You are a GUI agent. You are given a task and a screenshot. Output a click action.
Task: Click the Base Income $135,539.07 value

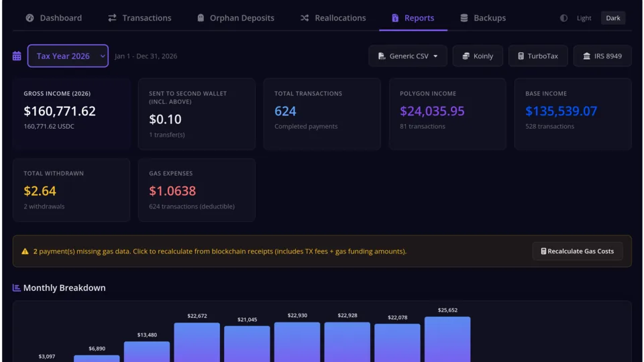coord(561,111)
